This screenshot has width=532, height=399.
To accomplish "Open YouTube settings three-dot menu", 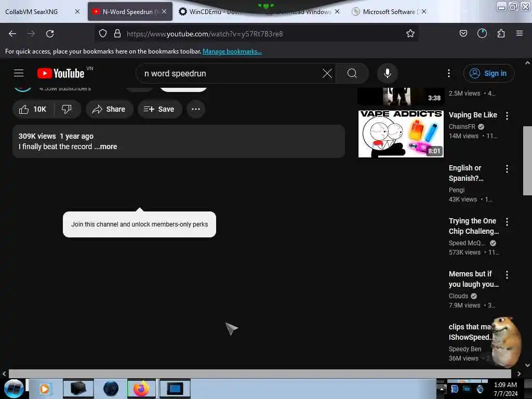I will click(x=448, y=73).
